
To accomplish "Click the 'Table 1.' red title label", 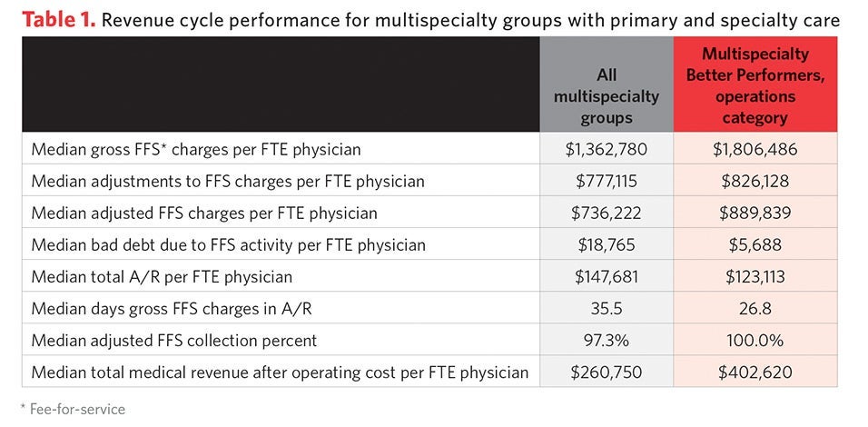I will [53, 20].
